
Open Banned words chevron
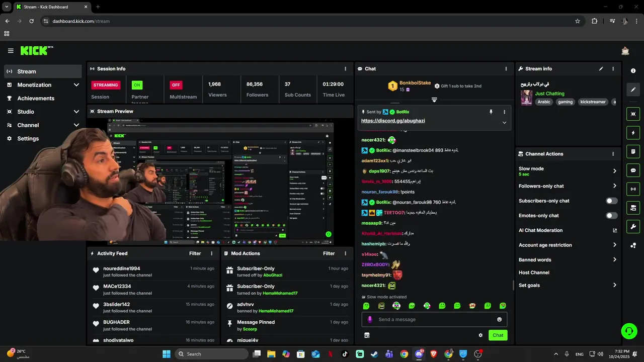(614, 260)
